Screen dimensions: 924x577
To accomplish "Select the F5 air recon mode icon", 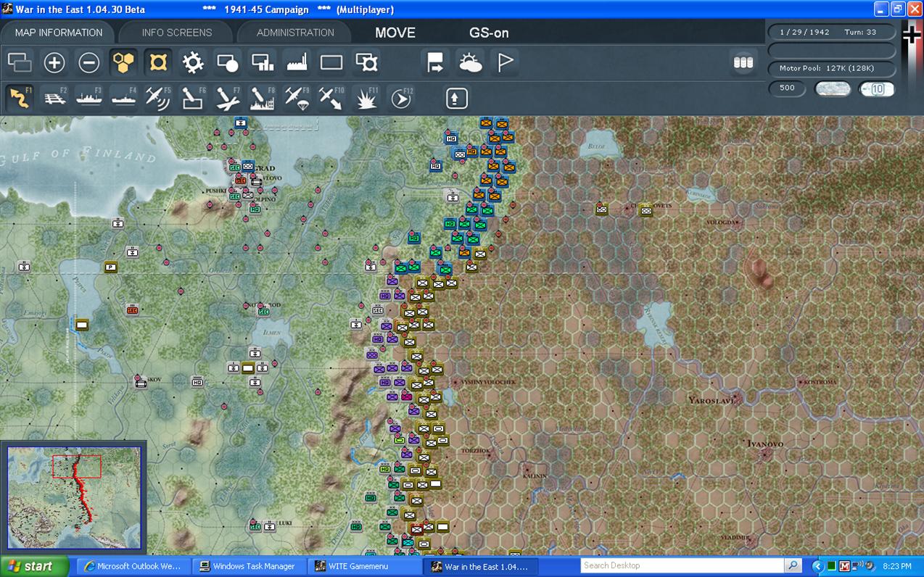I will tap(158, 98).
